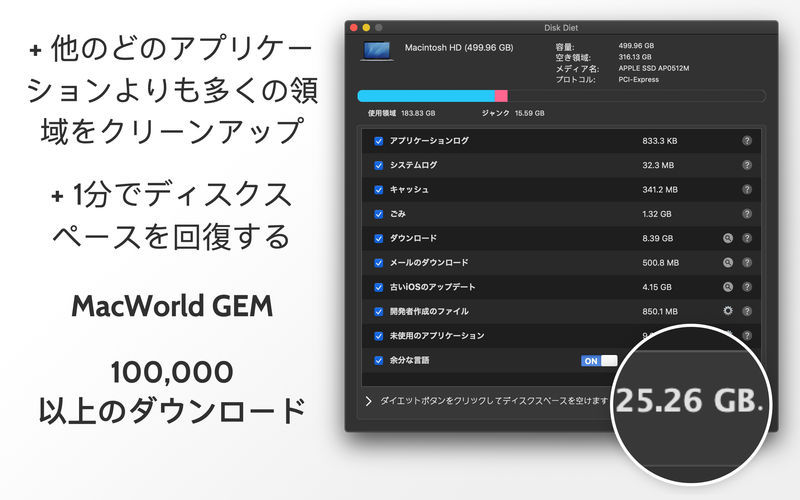800x500 pixels.
Task: Click the キャッシュ row label
Action: [x=409, y=190]
